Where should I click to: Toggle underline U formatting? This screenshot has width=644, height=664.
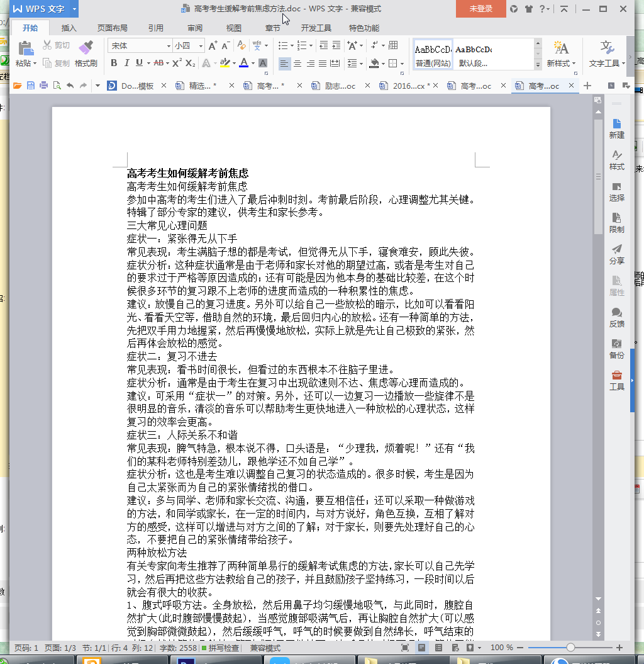tap(139, 63)
